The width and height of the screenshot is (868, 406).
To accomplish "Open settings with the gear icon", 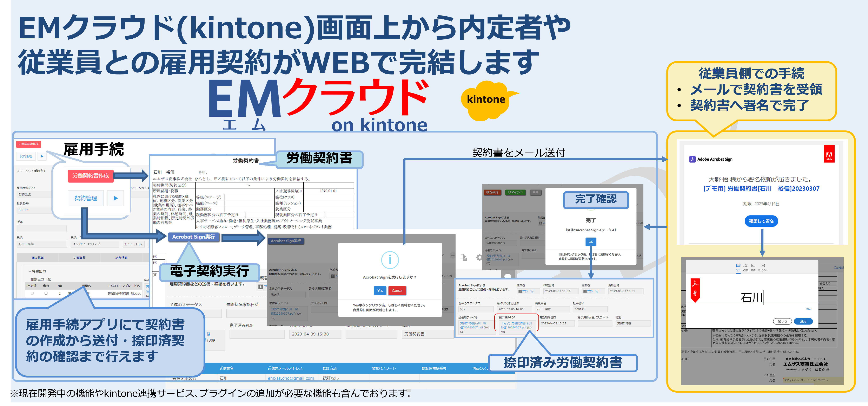I will [x=480, y=258].
